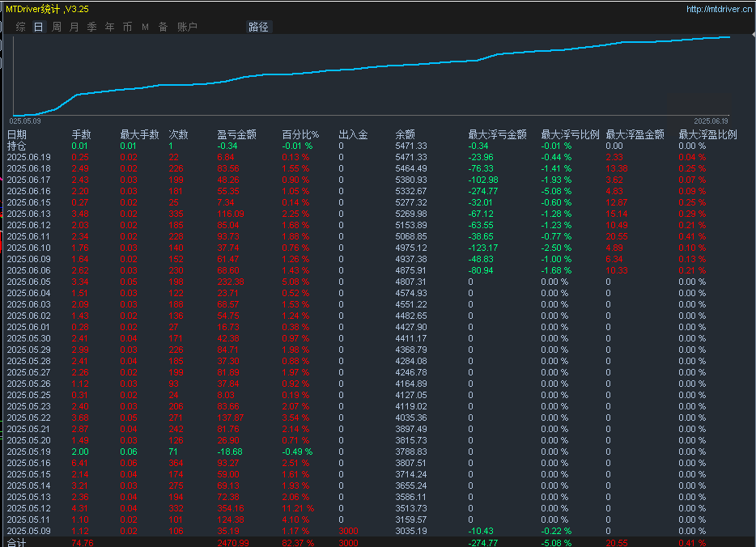
Task: Click the 盈亏金额 column header
Action: tap(236, 134)
